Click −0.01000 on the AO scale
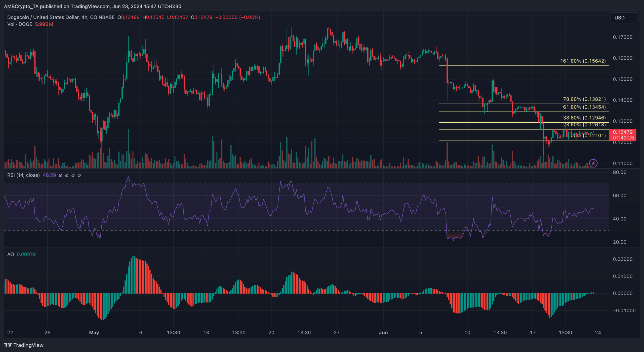Image resolution: width=644 pixels, height=352 pixels. tap(624, 310)
